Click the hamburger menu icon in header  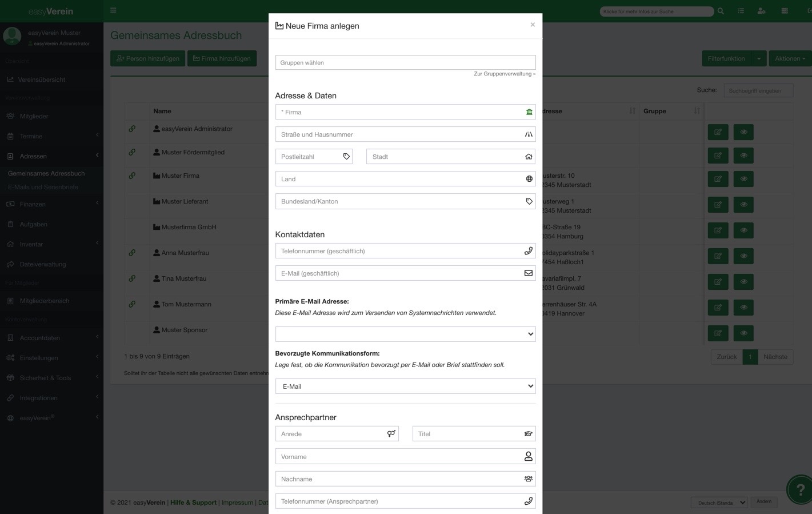[113, 10]
